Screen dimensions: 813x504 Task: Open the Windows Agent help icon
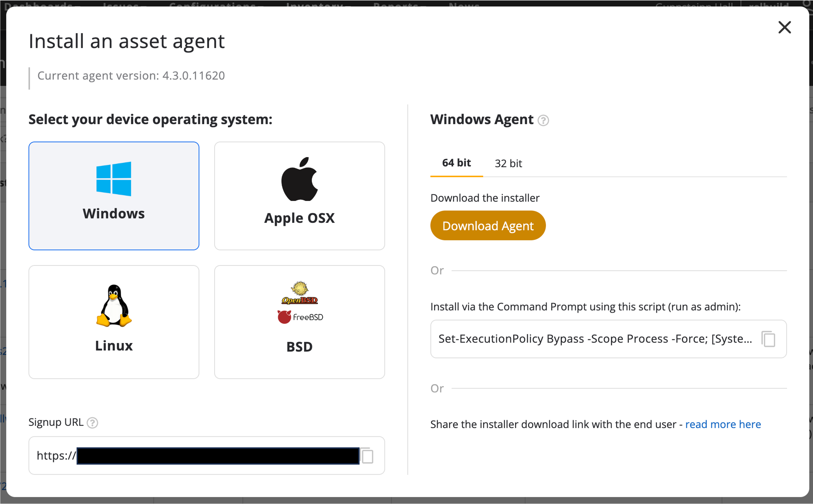[x=543, y=120]
